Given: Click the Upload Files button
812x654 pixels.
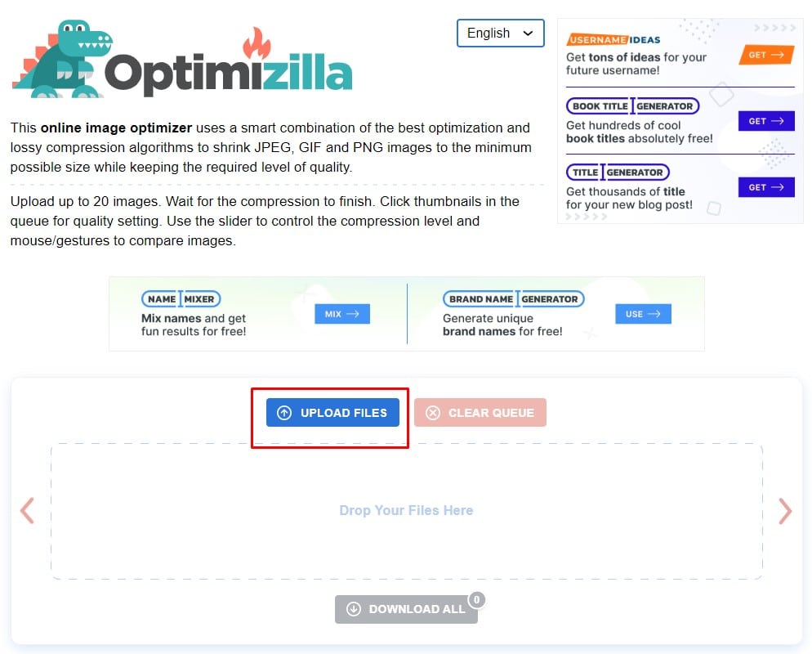Looking at the screenshot, I should (332, 413).
